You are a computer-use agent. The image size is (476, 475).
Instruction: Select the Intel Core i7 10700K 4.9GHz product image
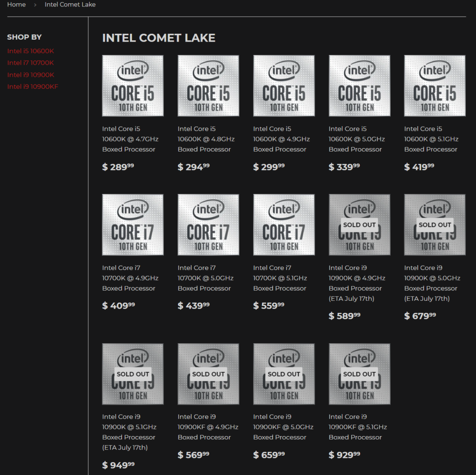click(x=133, y=225)
